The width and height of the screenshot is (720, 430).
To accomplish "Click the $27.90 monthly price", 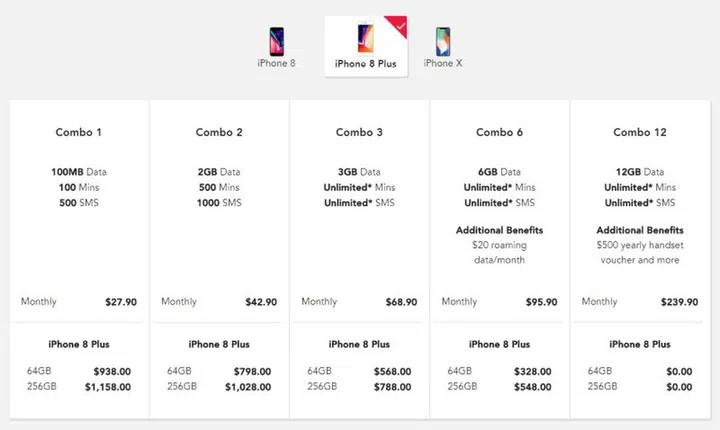I will (x=121, y=302).
